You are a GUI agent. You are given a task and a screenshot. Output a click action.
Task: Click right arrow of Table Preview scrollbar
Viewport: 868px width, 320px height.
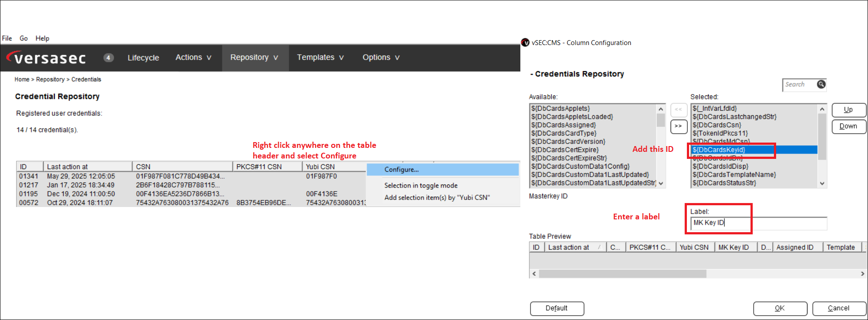pyautogui.click(x=862, y=274)
